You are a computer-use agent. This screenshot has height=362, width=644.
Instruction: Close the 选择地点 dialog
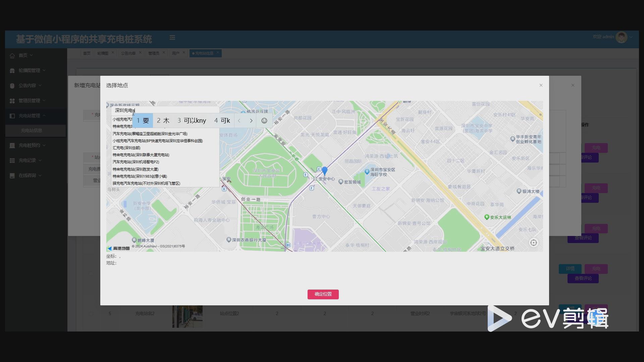[x=541, y=85]
